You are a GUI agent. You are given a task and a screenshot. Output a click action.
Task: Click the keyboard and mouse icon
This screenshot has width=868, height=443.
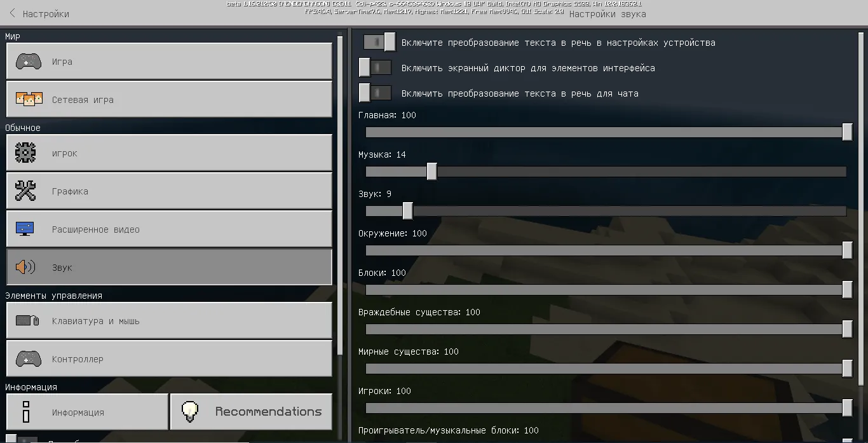coord(28,321)
